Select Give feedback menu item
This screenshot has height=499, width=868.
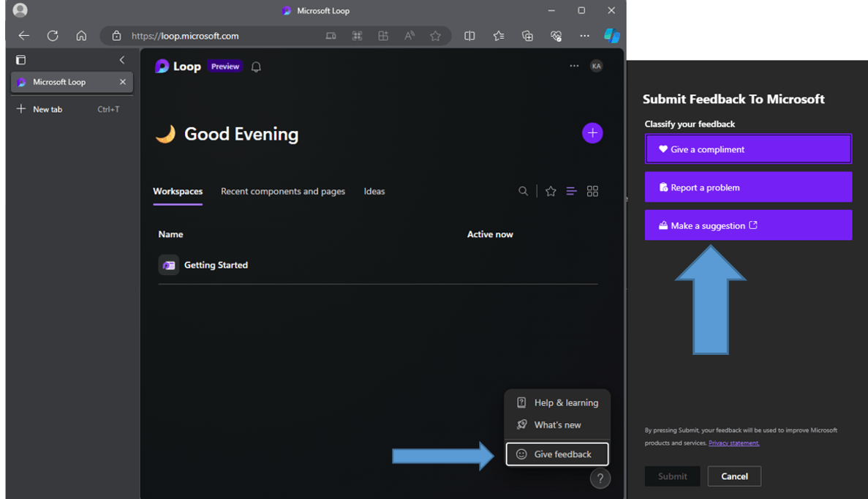tap(557, 454)
